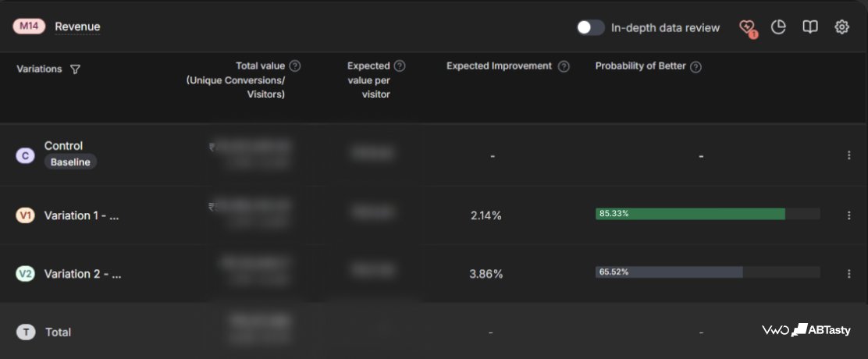Screen dimensions: 868x359
Task: Show help for Total value column
Action: [x=295, y=66]
